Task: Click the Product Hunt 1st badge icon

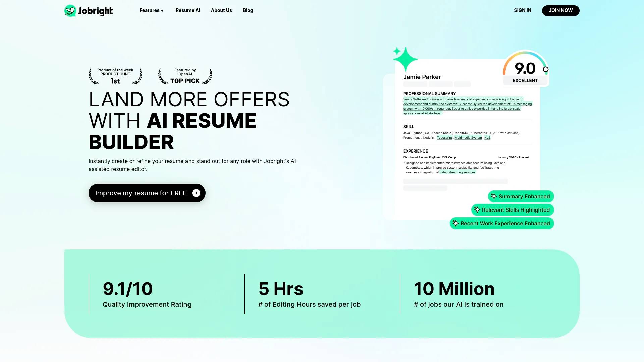Action: coord(115,76)
